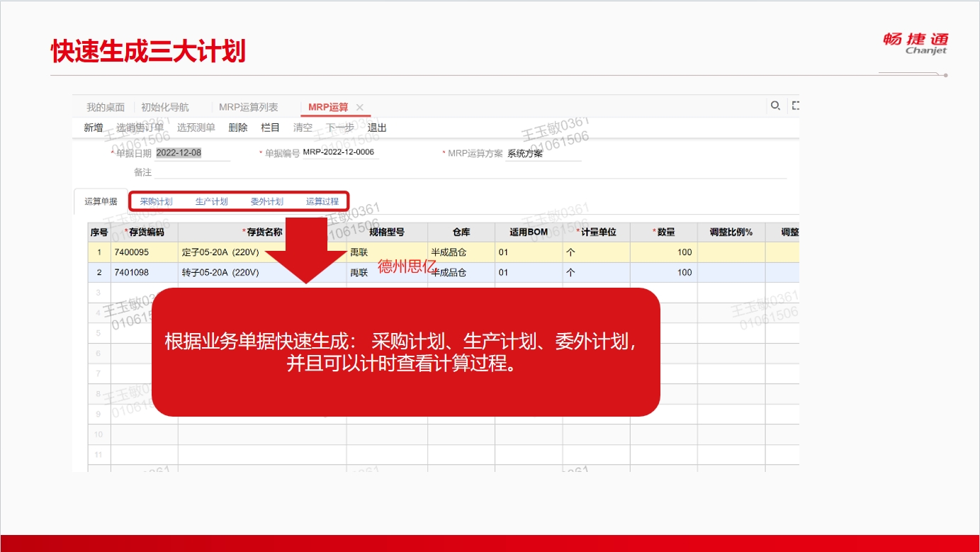
Task: Edit the 单据日期 field 2022-12-08
Action: click(x=192, y=152)
